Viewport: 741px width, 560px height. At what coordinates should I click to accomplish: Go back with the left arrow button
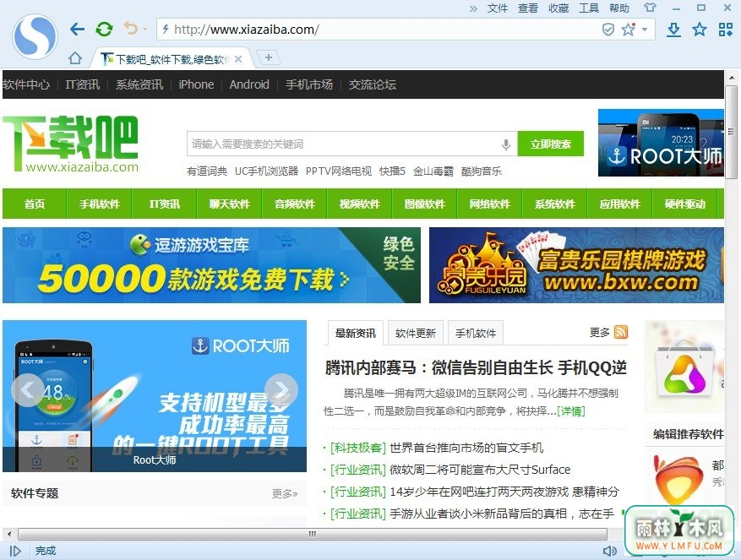point(77,30)
